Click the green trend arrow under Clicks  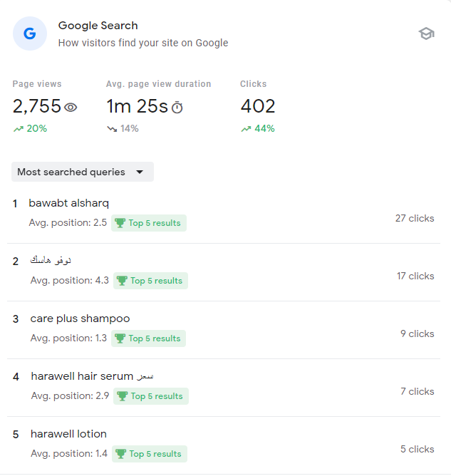tap(246, 129)
